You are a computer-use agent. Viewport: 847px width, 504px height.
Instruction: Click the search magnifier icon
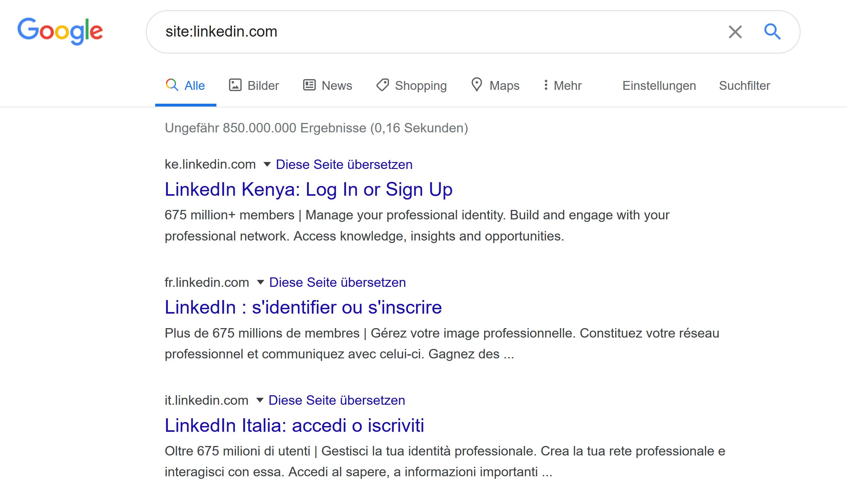click(772, 32)
